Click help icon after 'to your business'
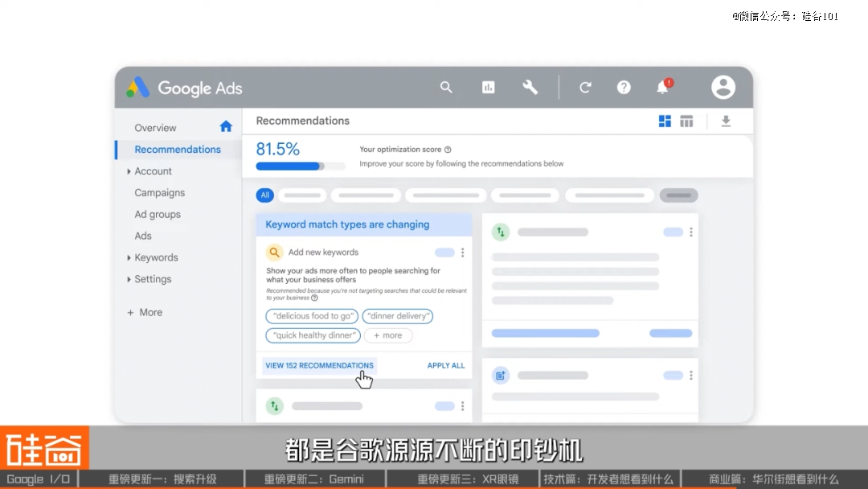 tap(314, 298)
